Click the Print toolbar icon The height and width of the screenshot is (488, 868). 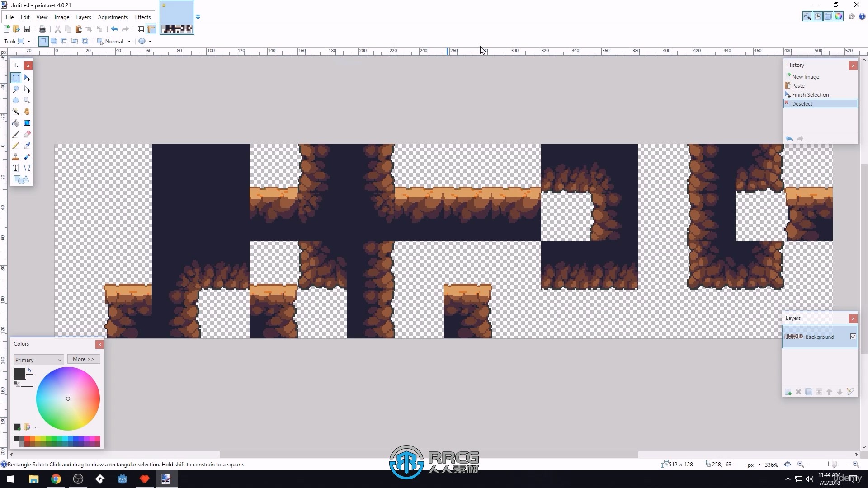point(42,29)
